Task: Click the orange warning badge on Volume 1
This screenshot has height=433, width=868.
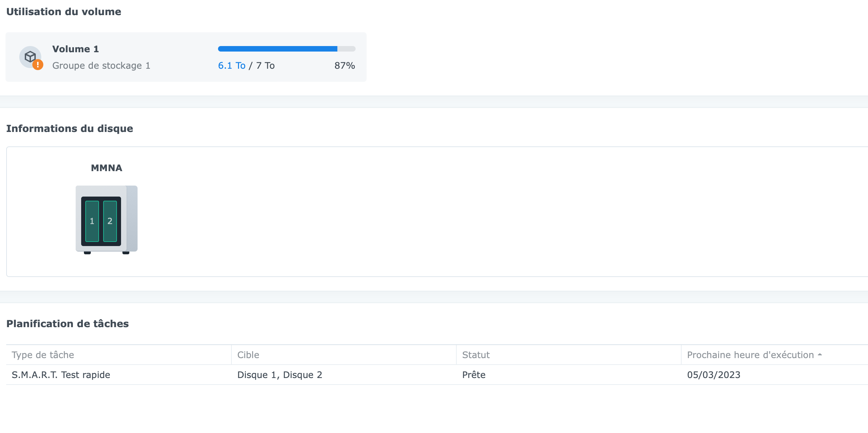Action: [x=38, y=65]
